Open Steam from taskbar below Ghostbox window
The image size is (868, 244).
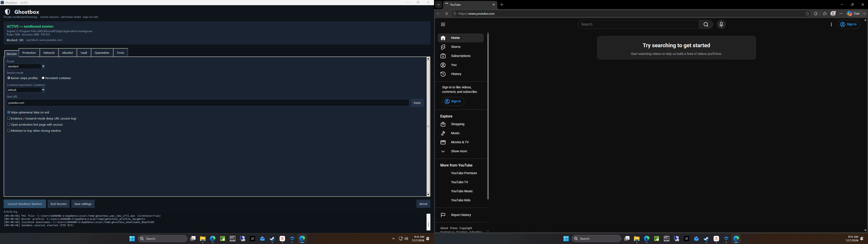[272, 239]
